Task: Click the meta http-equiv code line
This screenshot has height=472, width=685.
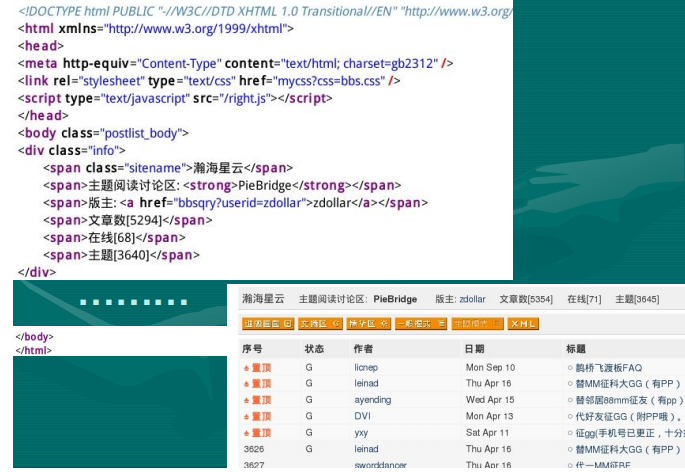Action: click(x=235, y=63)
